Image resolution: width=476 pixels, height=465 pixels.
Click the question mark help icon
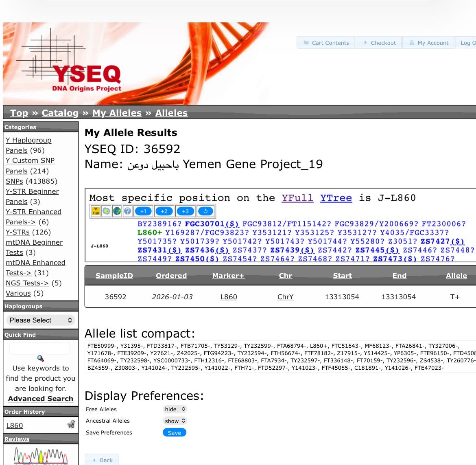coord(127,211)
